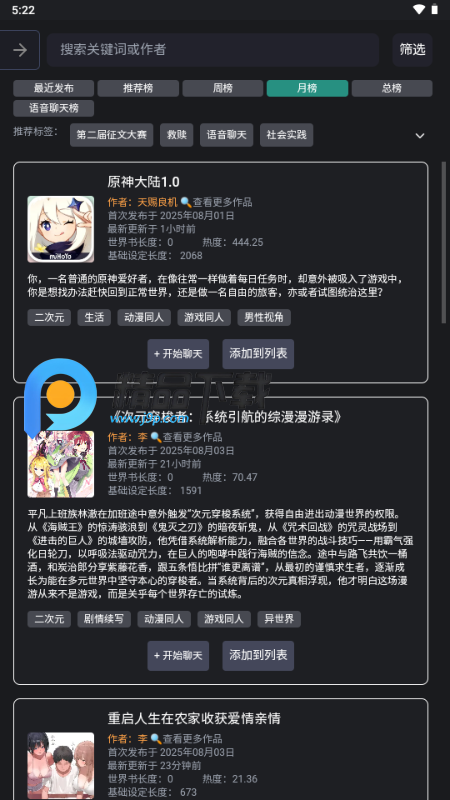Tap the magnifier icon in 次元穿梭者 card

pyautogui.click(x=156, y=437)
